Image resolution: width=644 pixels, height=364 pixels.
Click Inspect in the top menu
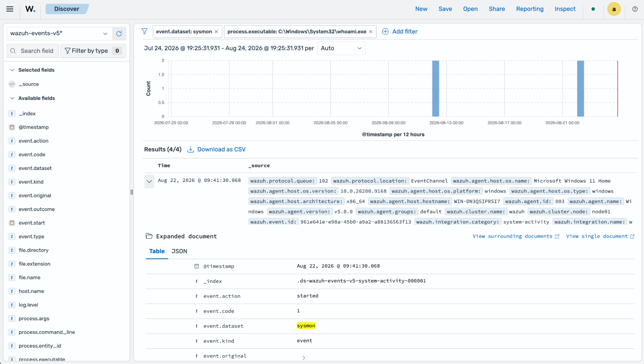(565, 9)
